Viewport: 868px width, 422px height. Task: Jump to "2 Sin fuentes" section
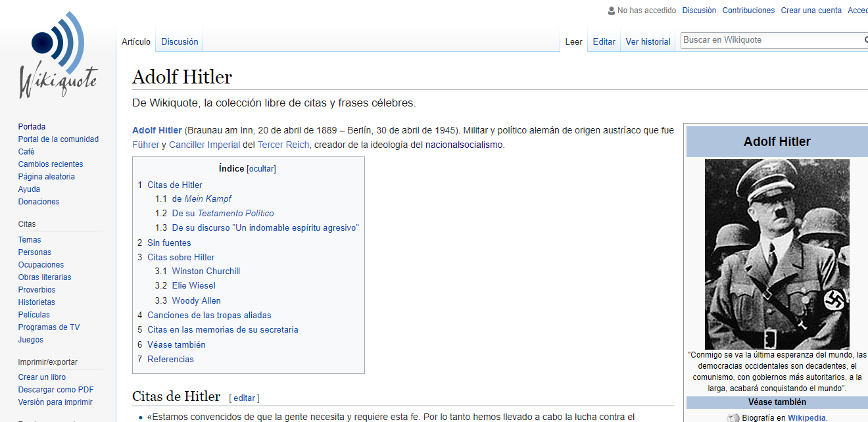point(164,243)
